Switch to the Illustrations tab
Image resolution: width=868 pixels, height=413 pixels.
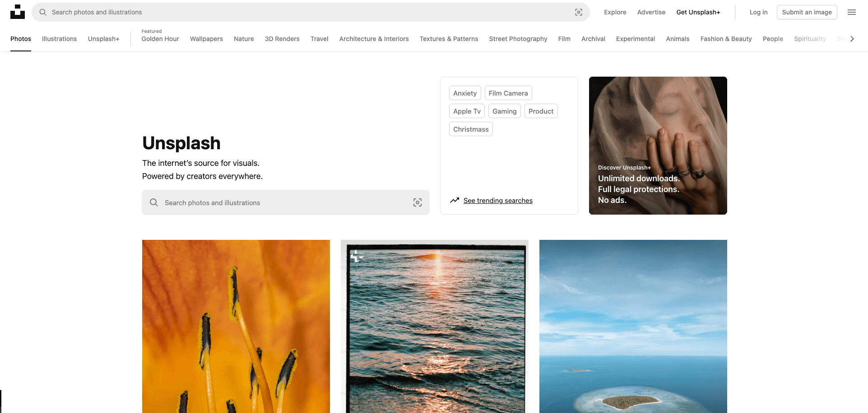click(x=59, y=39)
